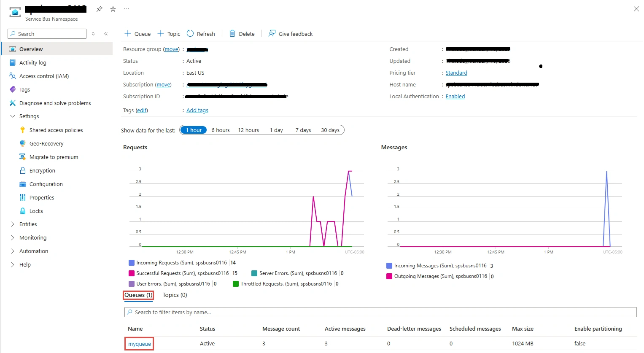Switch to the Queues (1) tab

click(138, 295)
